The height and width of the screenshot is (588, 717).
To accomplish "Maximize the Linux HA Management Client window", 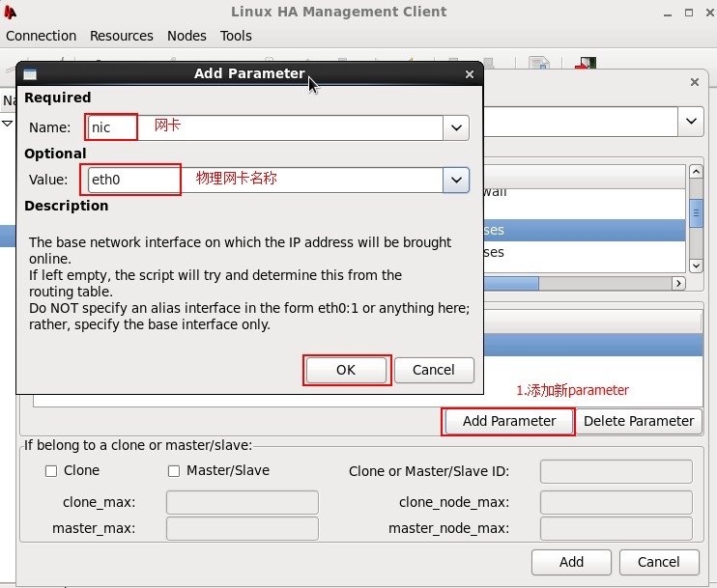I will click(689, 13).
